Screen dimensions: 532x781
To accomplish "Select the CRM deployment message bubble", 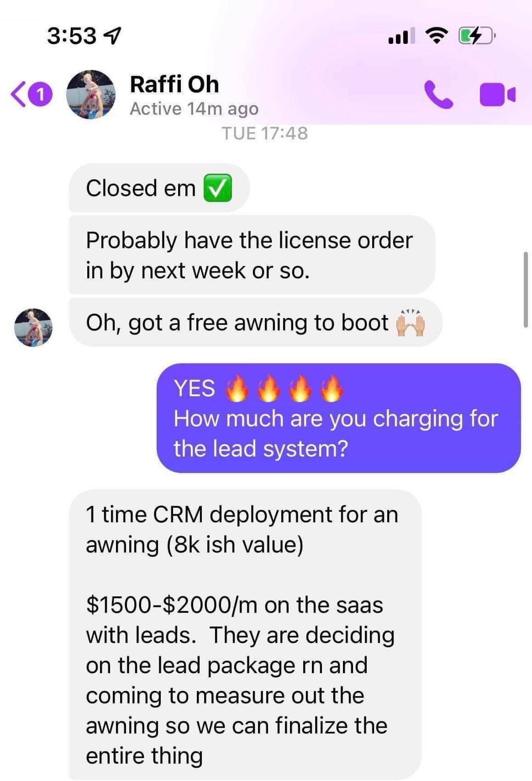I will tap(245, 634).
